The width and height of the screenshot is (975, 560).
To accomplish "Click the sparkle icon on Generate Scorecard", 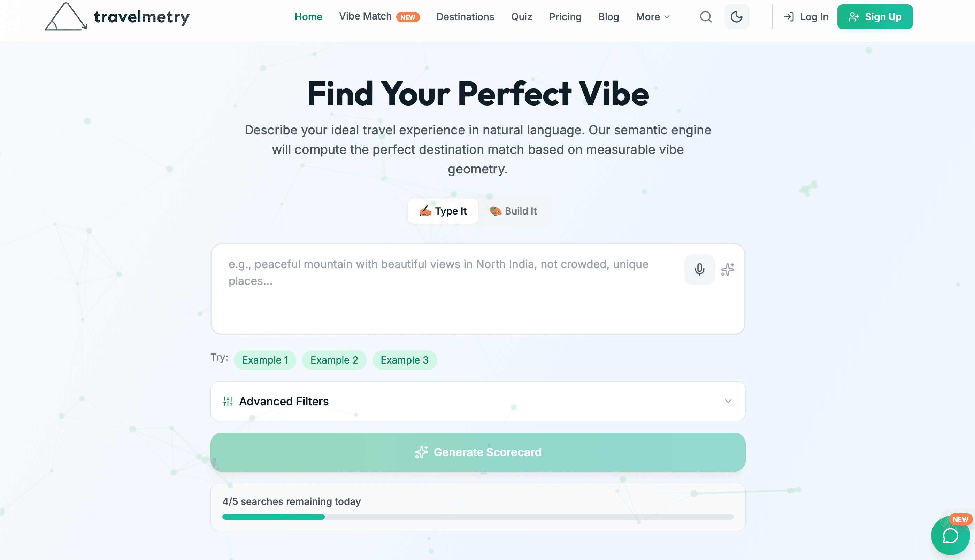I will pos(421,452).
